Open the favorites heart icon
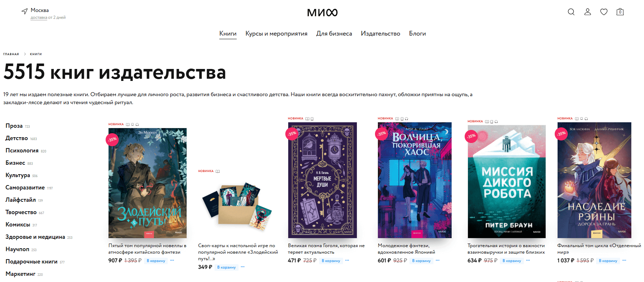 604,12
